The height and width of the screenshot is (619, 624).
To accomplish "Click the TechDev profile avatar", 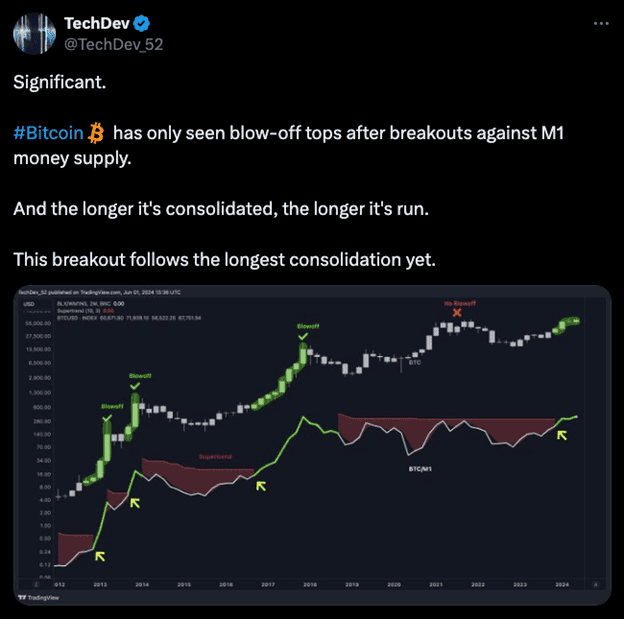I will 33,32.
